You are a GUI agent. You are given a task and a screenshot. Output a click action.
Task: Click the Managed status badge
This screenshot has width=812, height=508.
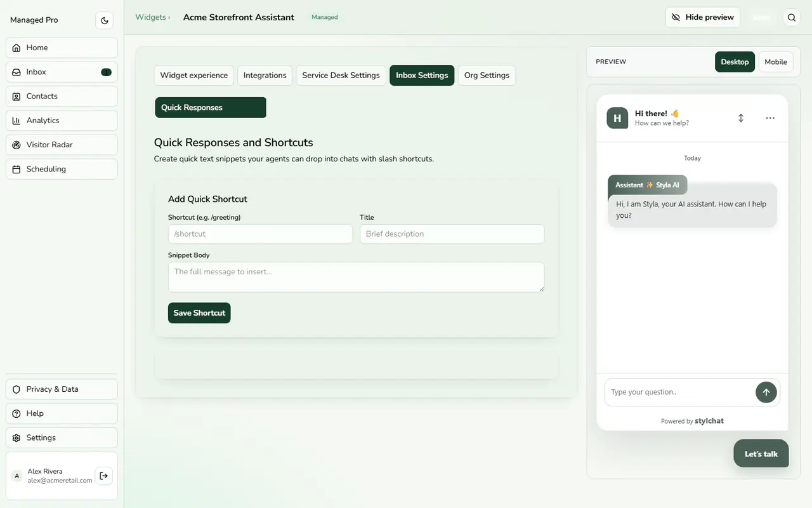(x=325, y=17)
